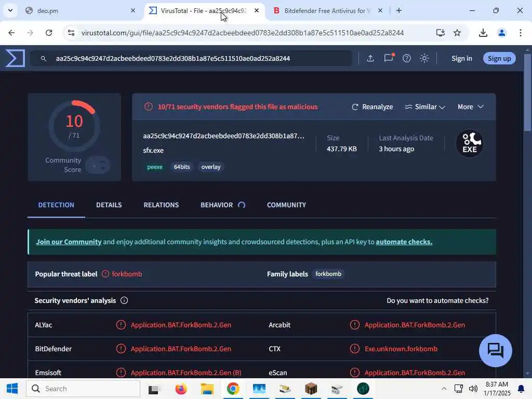532x399 pixels.
Task: Open File Explorer from the taskbar
Action: (207, 389)
